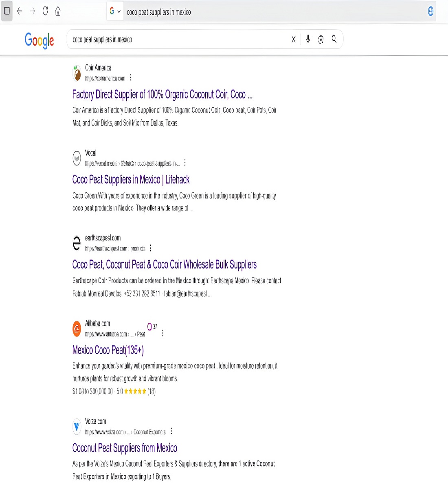Open Factory Direct Supplier of Organic Coconut Coir
Screen dimensions: 448x489
point(163,95)
